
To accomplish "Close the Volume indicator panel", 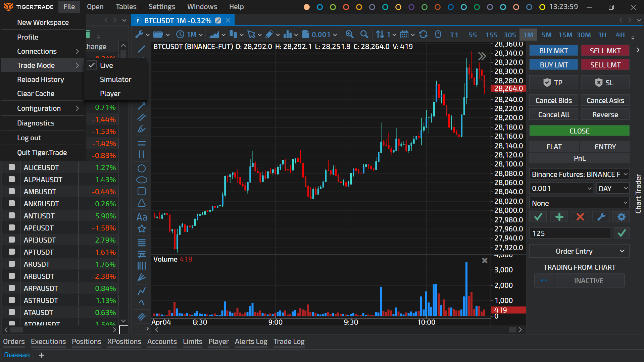I will pyautogui.click(x=485, y=260).
